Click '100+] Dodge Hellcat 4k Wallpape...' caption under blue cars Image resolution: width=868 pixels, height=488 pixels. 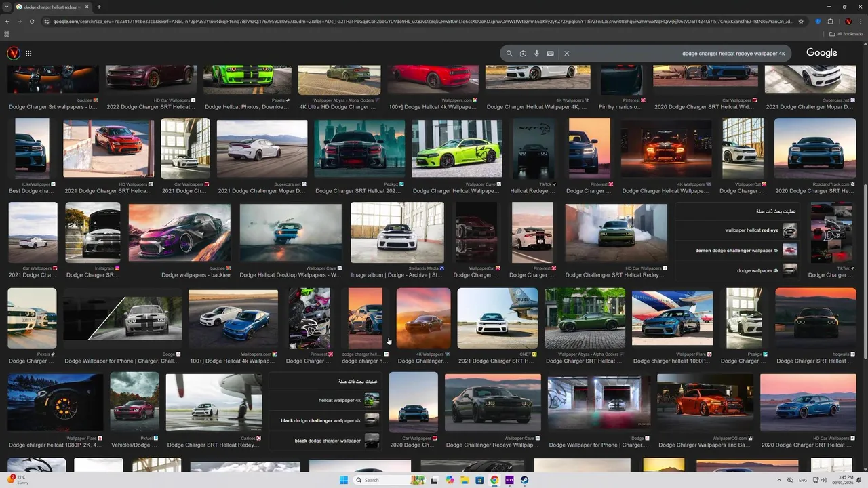tap(233, 361)
